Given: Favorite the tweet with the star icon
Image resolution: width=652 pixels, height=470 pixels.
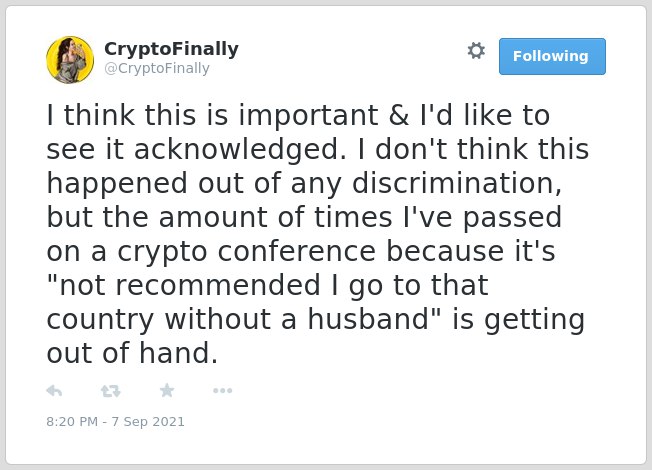Looking at the screenshot, I should [167, 390].
